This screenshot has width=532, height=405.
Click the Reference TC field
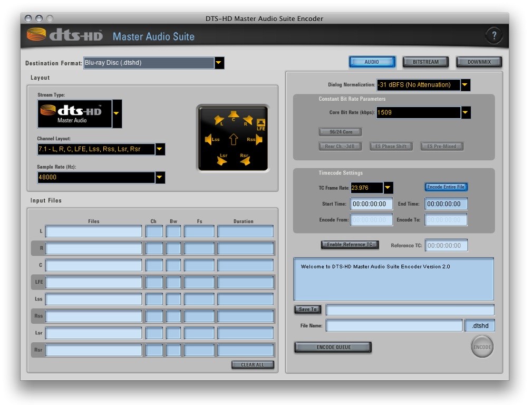click(x=446, y=245)
